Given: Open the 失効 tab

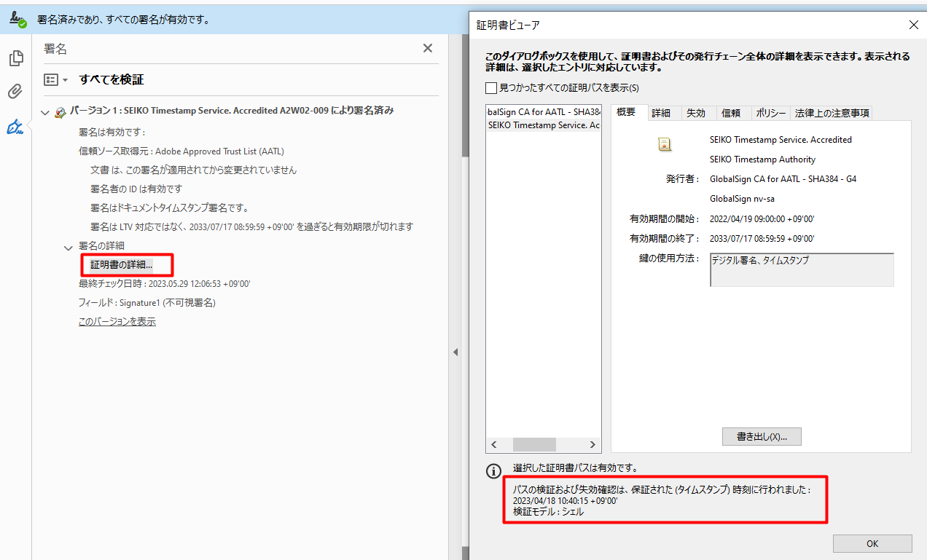Looking at the screenshot, I should coord(696,113).
